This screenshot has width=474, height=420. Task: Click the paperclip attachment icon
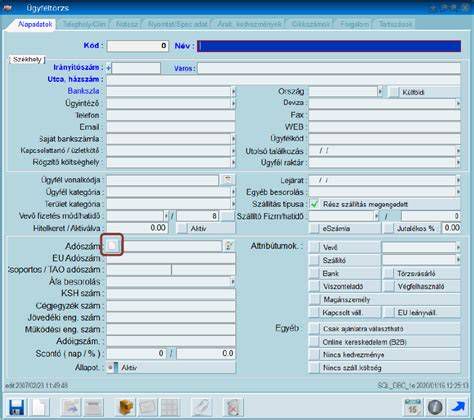point(201,407)
